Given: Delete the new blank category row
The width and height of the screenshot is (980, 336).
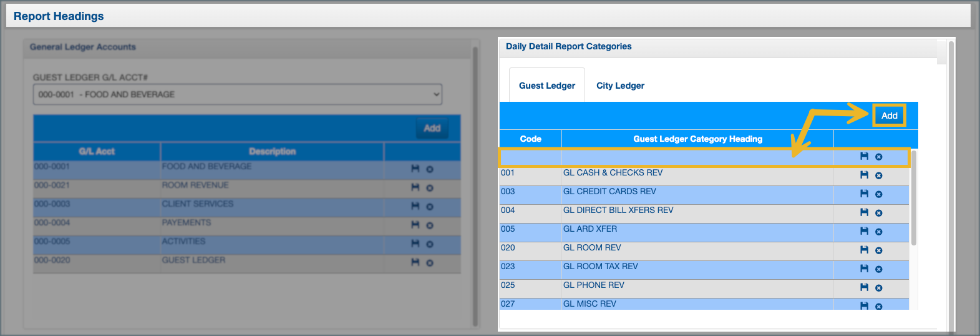Looking at the screenshot, I should tap(878, 157).
